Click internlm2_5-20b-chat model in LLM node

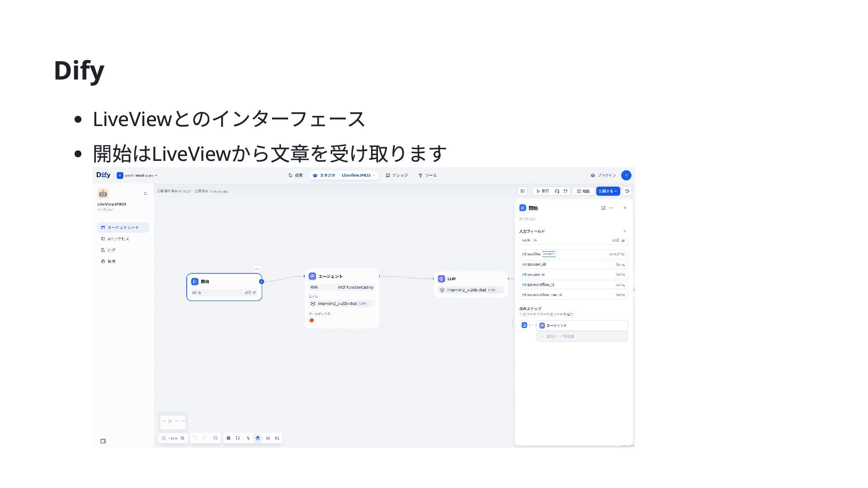(471, 290)
